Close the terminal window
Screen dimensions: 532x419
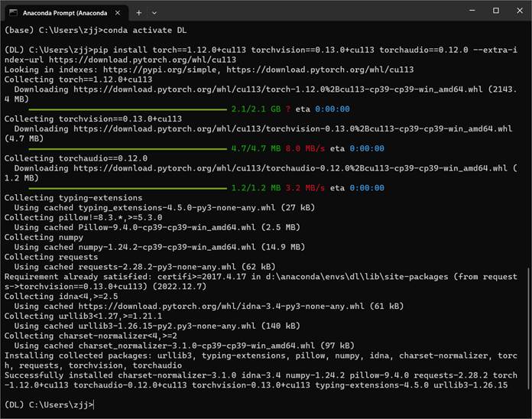[x=520, y=11]
